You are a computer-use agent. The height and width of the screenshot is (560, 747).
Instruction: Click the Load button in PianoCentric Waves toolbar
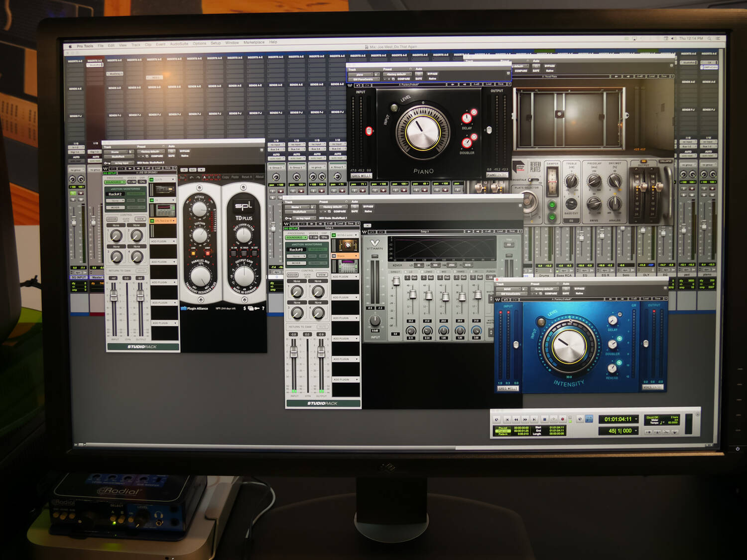click(489, 84)
